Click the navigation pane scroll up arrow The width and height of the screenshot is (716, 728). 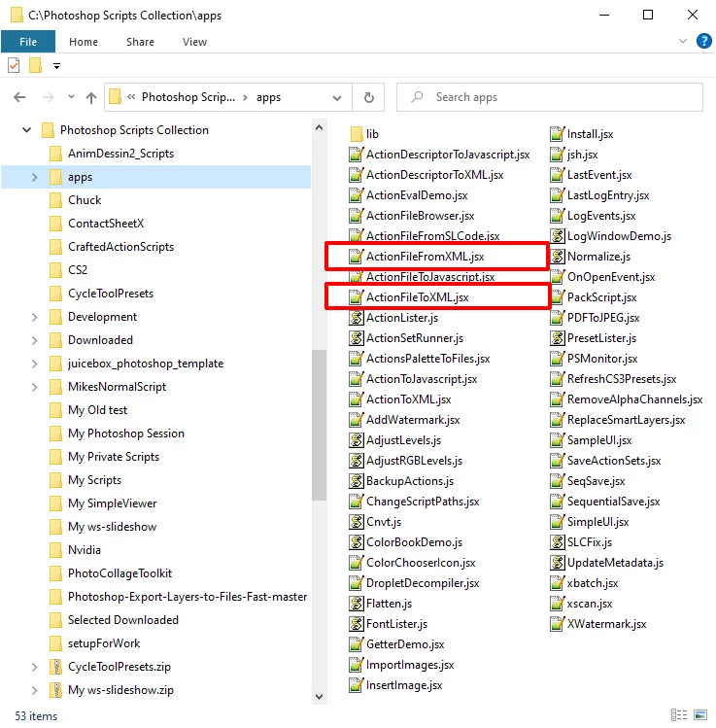319,127
